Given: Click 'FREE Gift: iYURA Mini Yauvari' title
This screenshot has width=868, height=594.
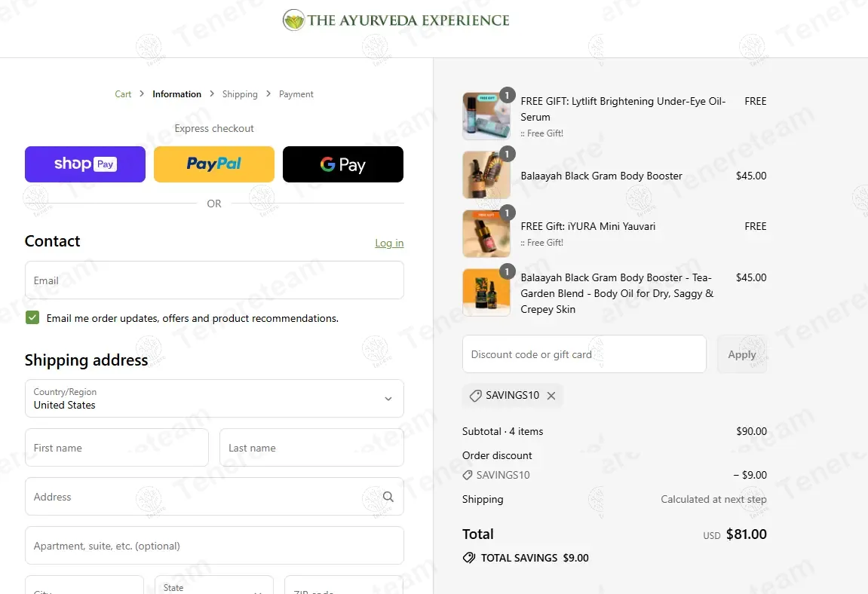Looking at the screenshot, I should pos(588,226).
